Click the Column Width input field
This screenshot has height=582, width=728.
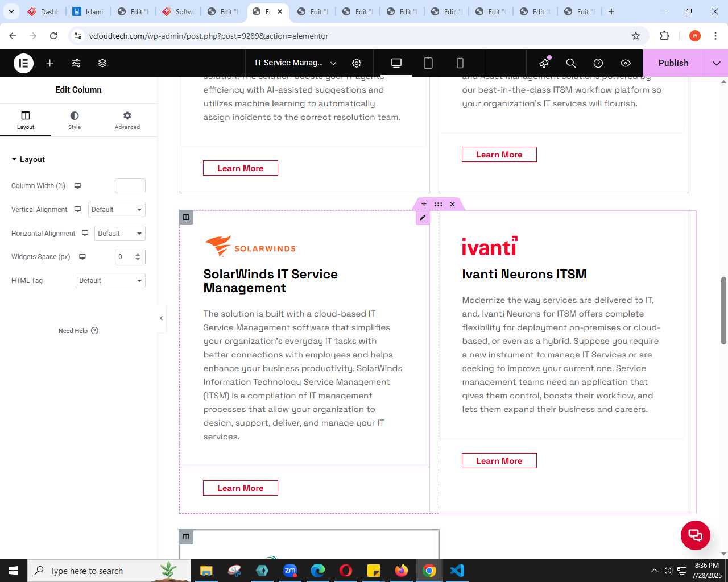coord(130,186)
